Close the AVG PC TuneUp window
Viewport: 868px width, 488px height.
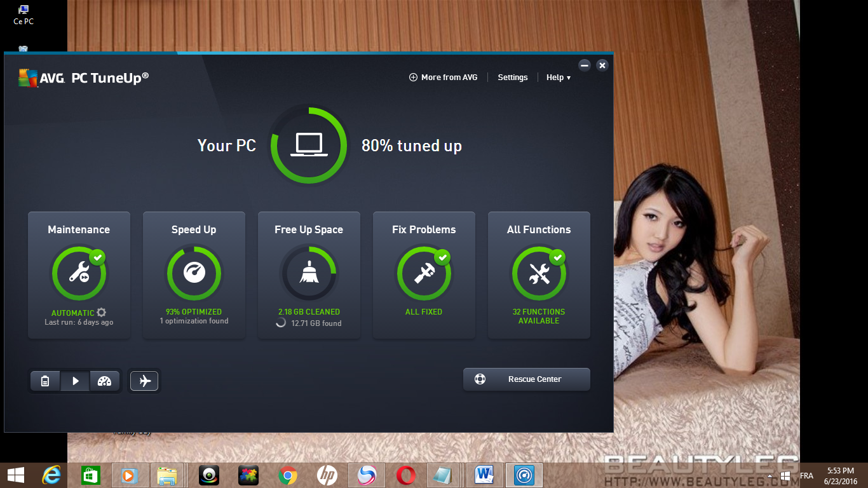point(602,65)
